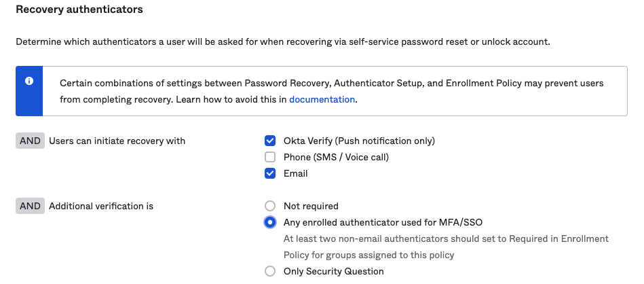Uncheck the Okta Verify push notification checkbox

[x=270, y=141]
